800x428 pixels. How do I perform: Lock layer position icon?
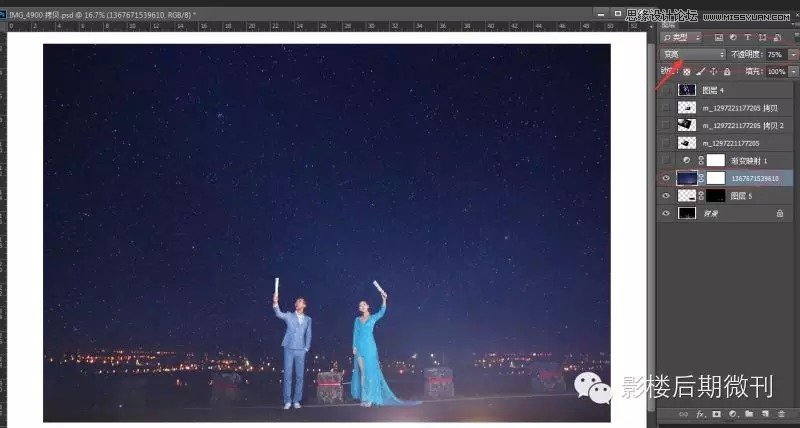pos(714,72)
